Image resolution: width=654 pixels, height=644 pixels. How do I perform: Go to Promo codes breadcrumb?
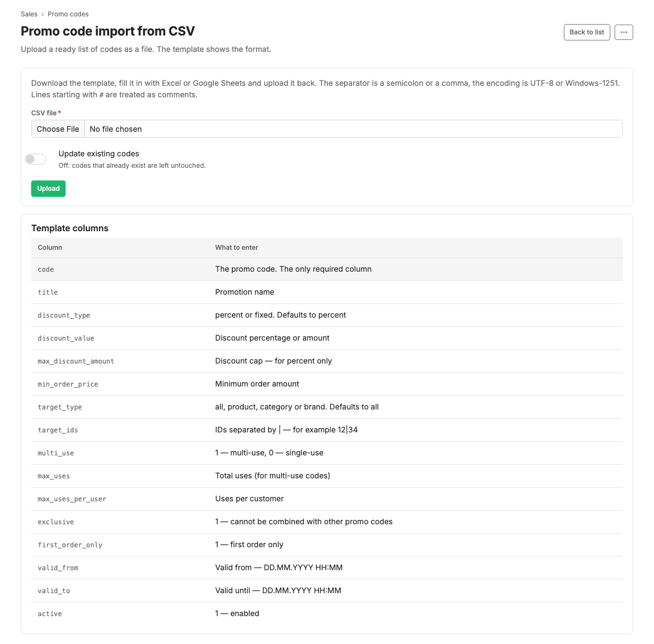tap(68, 14)
